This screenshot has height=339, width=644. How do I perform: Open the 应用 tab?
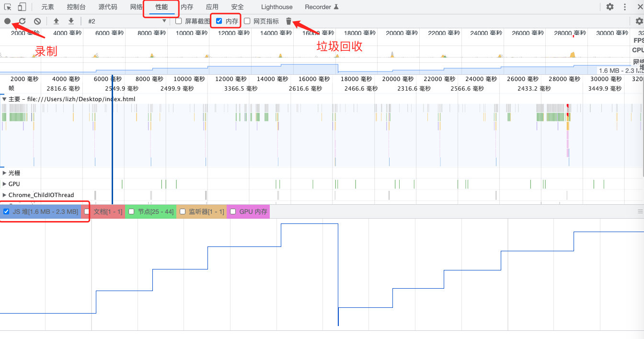click(x=212, y=7)
